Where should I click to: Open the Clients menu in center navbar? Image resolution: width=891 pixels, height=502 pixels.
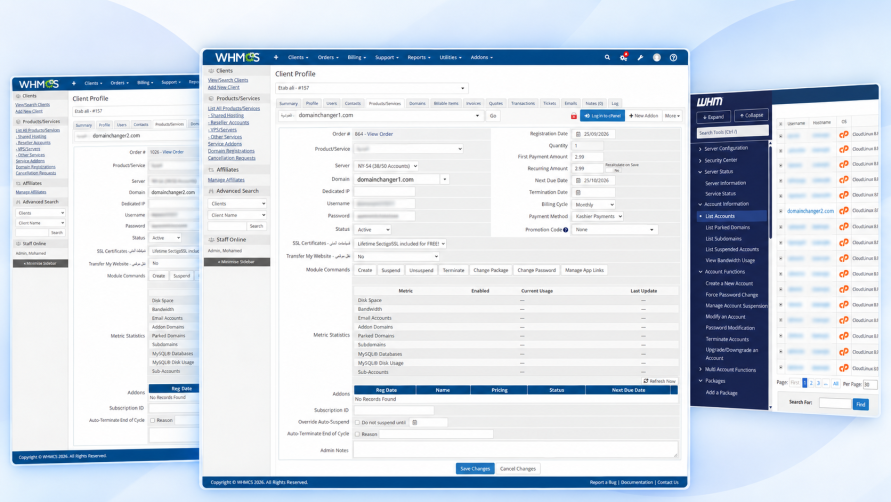(x=298, y=57)
